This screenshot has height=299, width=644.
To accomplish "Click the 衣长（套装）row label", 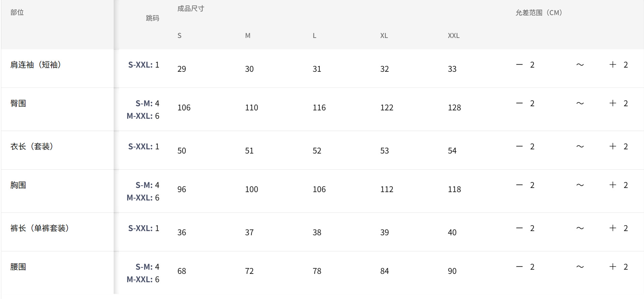I will (32, 146).
